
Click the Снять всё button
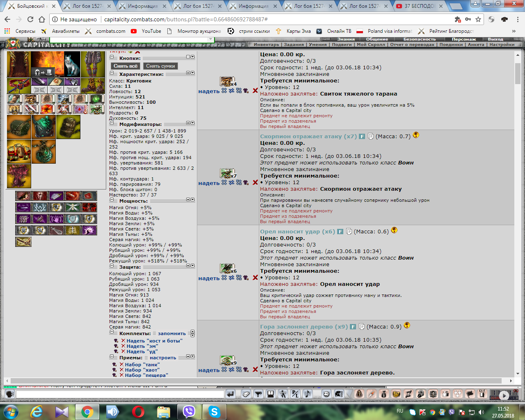pos(126,66)
